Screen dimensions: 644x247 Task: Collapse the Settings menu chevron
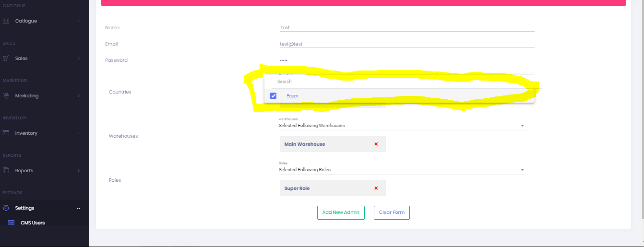point(79,208)
